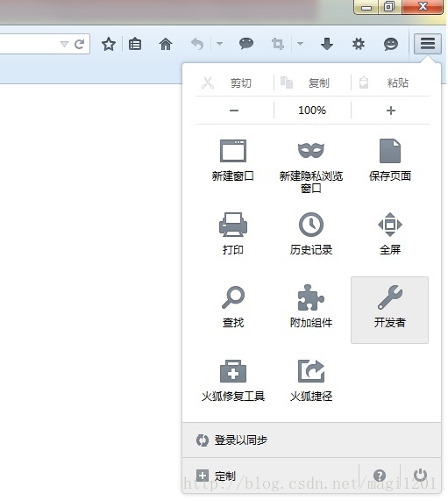Click the Save Page (保存页面) icon

390,151
